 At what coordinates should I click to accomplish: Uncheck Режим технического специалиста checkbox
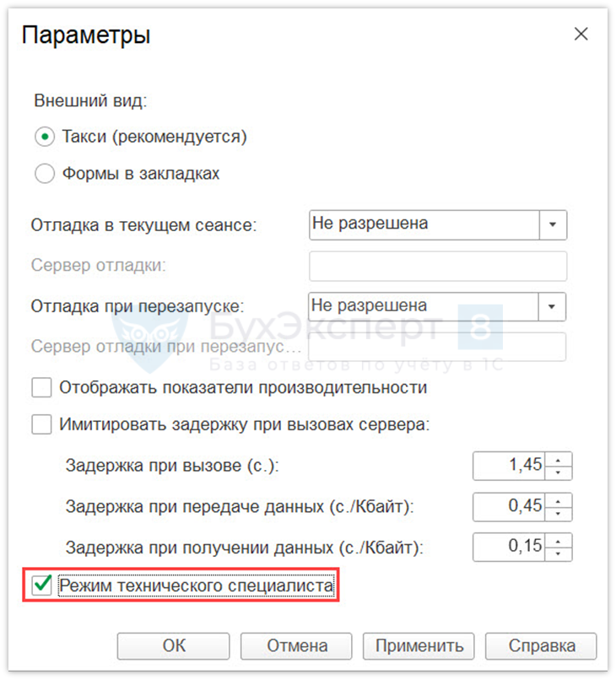pos(41,586)
